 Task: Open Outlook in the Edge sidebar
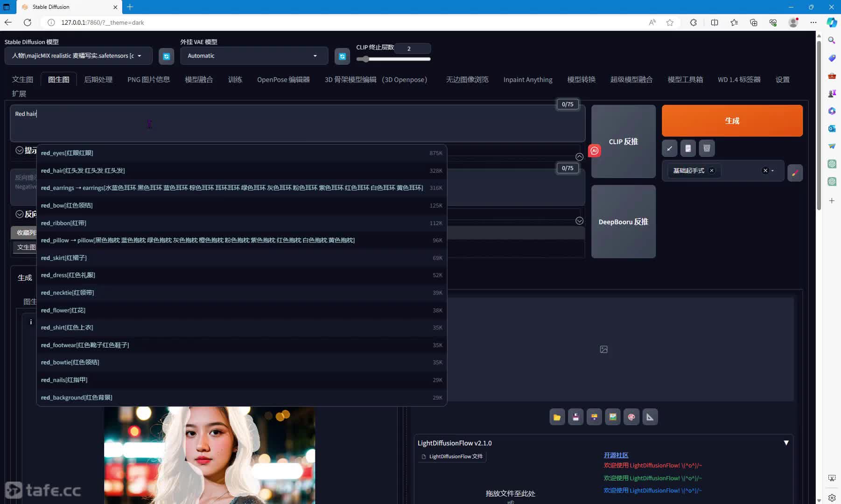point(832,128)
